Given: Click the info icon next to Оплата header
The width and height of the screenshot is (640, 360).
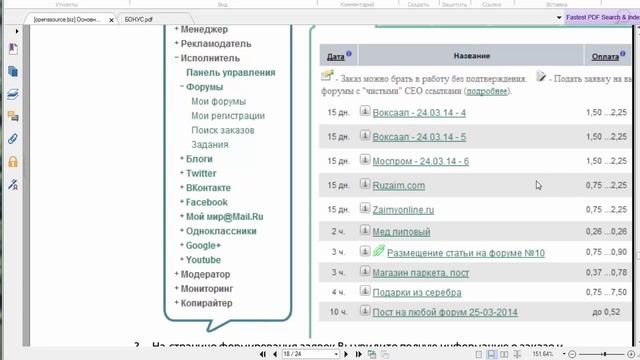Looking at the screenshot, I should (623, 53).
